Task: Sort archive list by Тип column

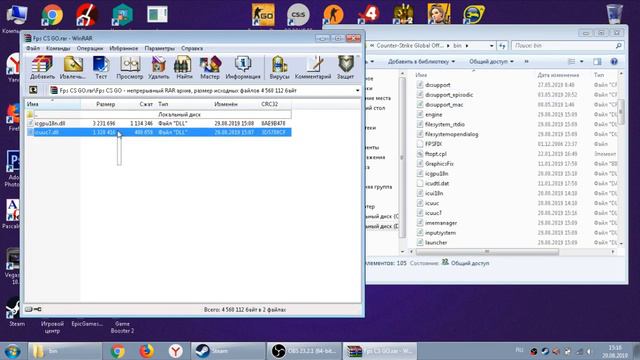Action: 184,104
